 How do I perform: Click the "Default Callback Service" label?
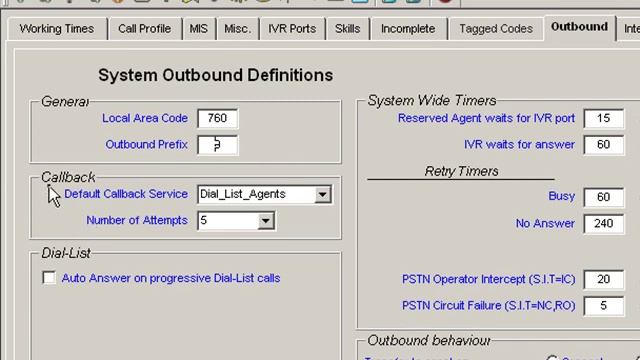pos(126,194)
